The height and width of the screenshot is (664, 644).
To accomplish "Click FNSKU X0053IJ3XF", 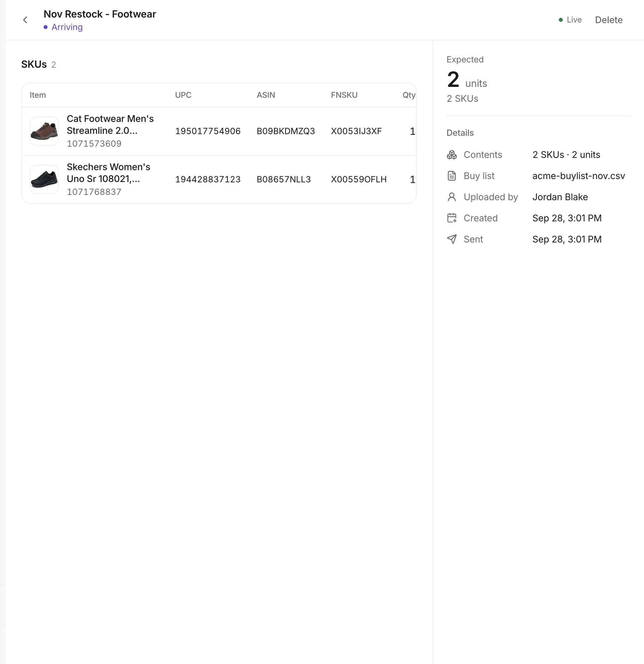I will pyautogui.click(x=356, y=131).
